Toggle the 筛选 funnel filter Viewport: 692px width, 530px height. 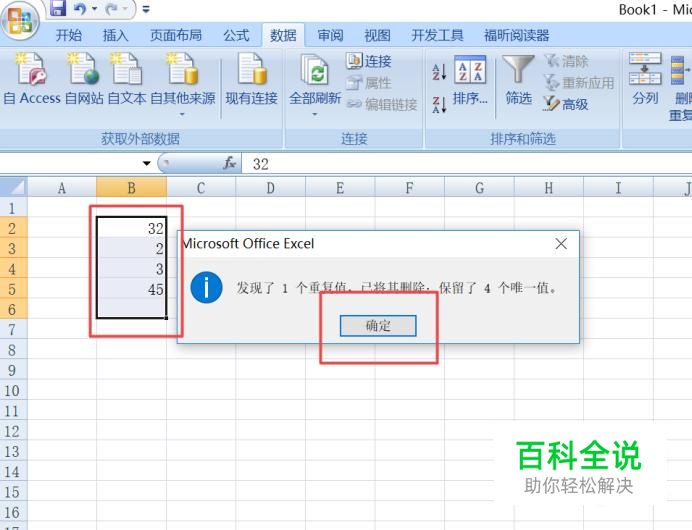tap(519, 80)
